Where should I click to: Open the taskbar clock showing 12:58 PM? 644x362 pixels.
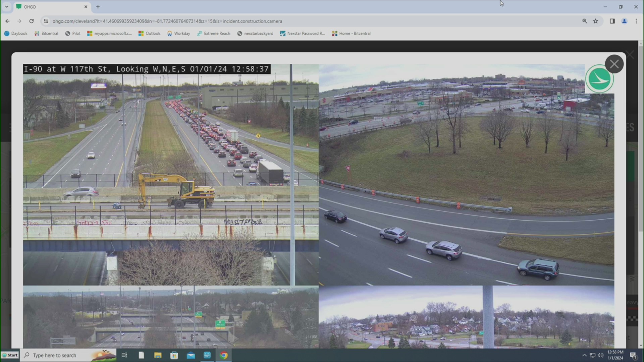pos(615,355)
